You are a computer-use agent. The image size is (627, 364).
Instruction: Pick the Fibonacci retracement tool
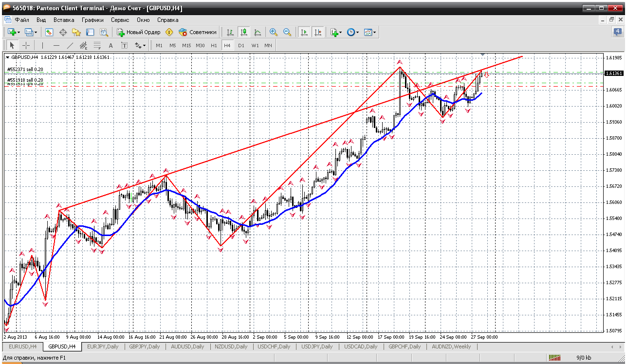[97, 45]
